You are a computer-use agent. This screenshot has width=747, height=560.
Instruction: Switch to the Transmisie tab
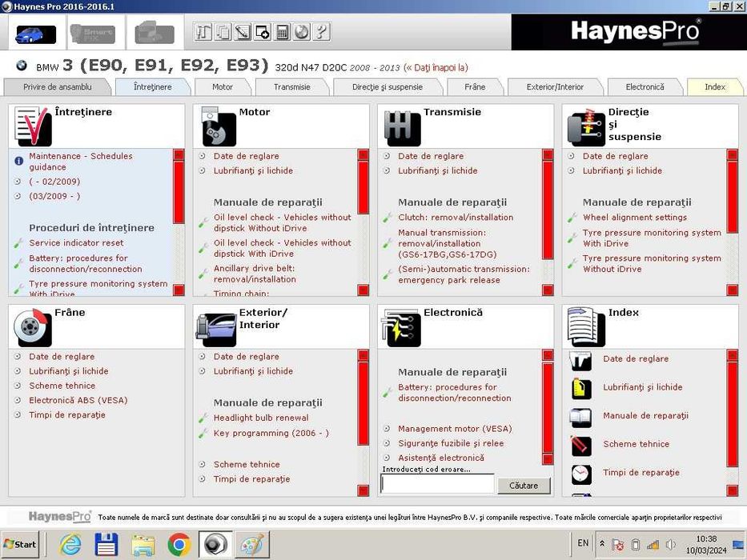coord(292,86)
